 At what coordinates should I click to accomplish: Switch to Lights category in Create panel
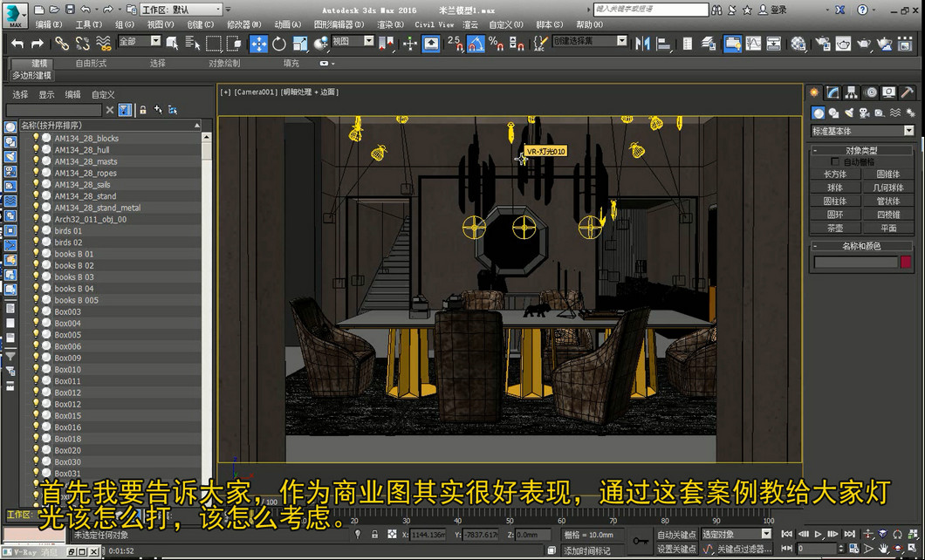pyautogui.click(x=849, y=113)
